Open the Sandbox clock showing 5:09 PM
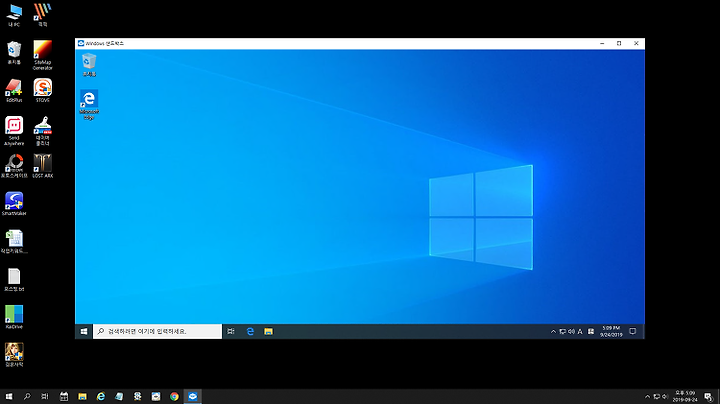Image resolution: width=720 pixels, height=404 pixels. (611, 331)
